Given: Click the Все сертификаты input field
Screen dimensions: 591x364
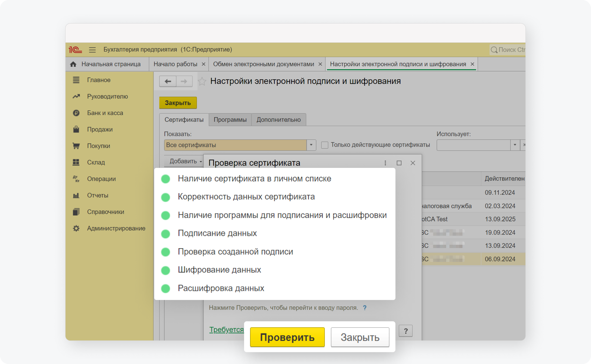Looking at the screenshot, I should [235, 145].
